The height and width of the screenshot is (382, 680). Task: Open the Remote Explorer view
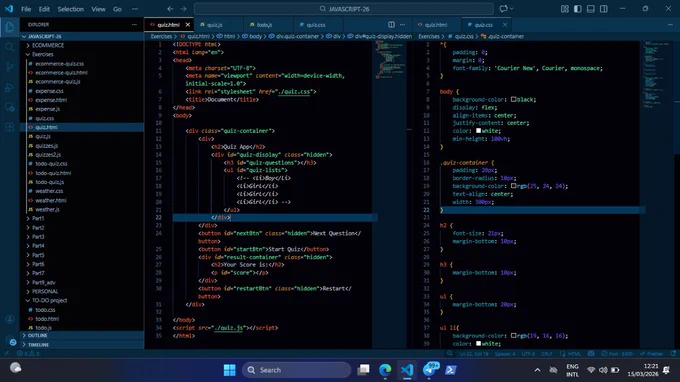pos(10,107)
